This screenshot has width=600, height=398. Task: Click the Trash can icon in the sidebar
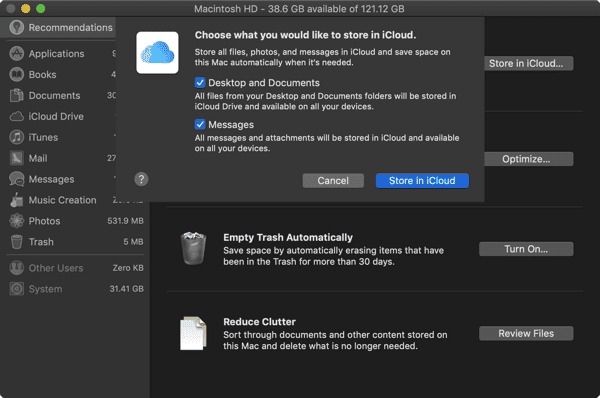[16, 242]
